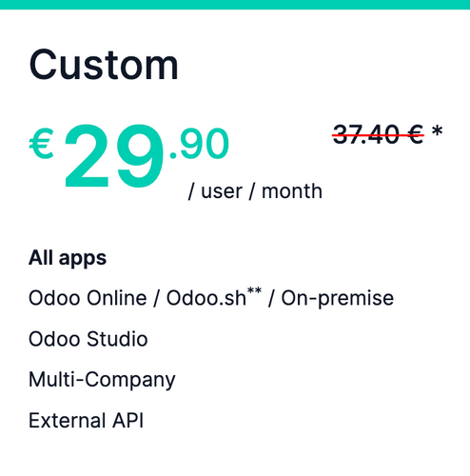Click the struck-through 37.40 price
This screenshot has height=476, width=470.
366,134
